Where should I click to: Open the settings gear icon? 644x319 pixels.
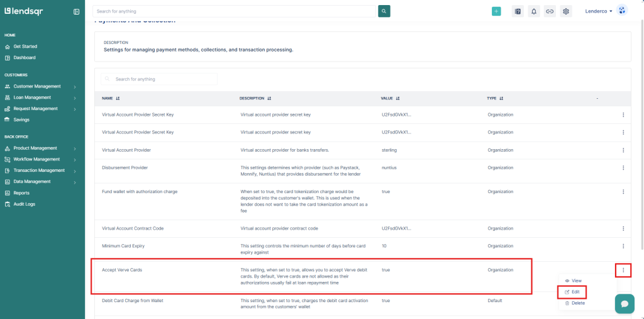(x=566, y=11)
